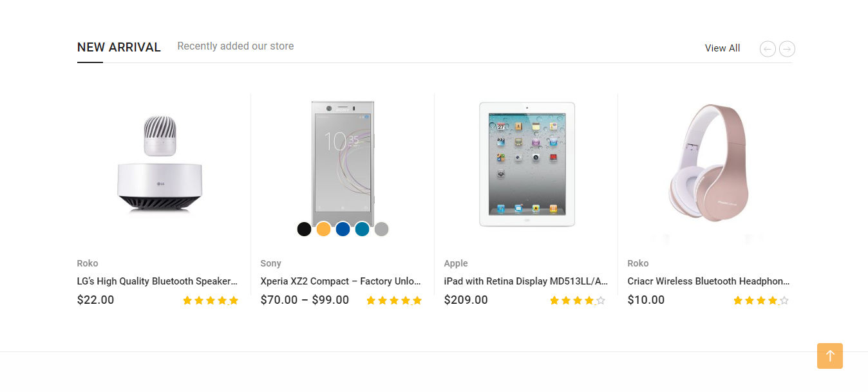Viewport: 868px width, 392px height.
Task: Click star rating of Criacr Wireless Headphones
Action: (x=761, y=301)
